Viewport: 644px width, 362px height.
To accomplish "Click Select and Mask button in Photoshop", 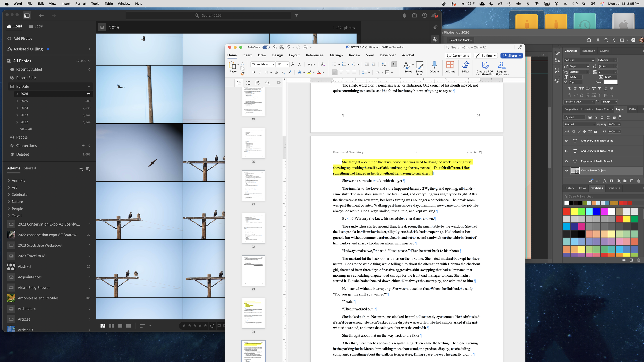I will (x=460, y=40).
